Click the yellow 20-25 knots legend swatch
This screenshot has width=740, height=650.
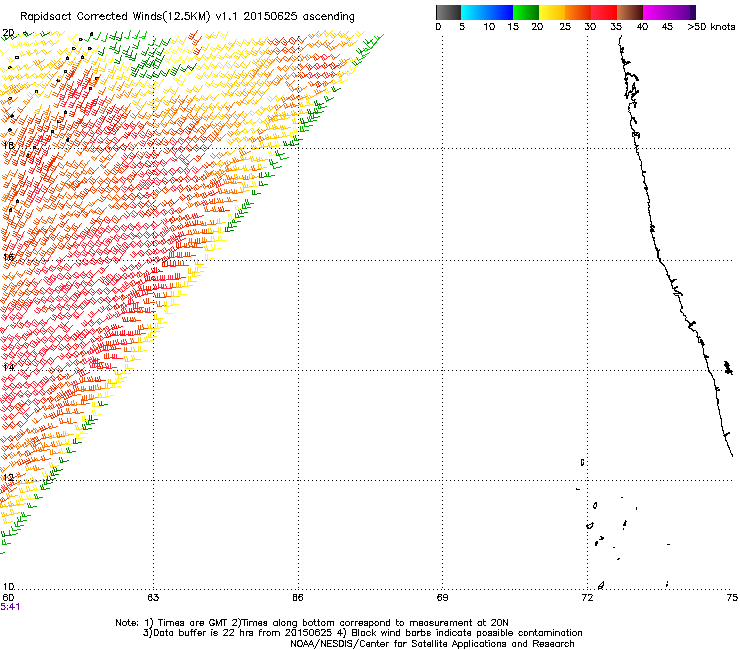tap(552, 12)
